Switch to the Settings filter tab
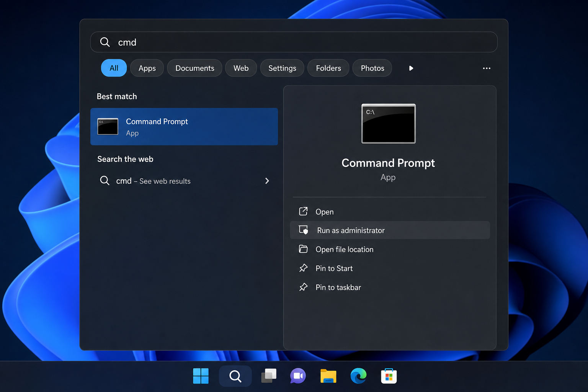The image size is (588, 392). (282, 68)
